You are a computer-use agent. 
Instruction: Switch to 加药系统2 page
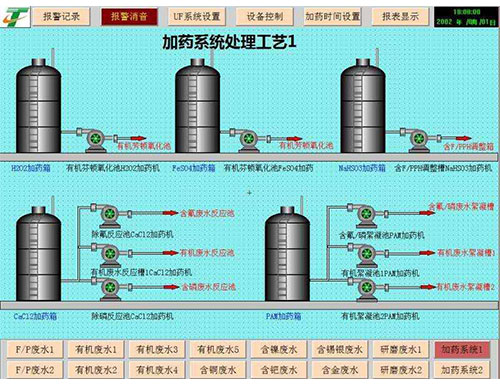[462, 370]
